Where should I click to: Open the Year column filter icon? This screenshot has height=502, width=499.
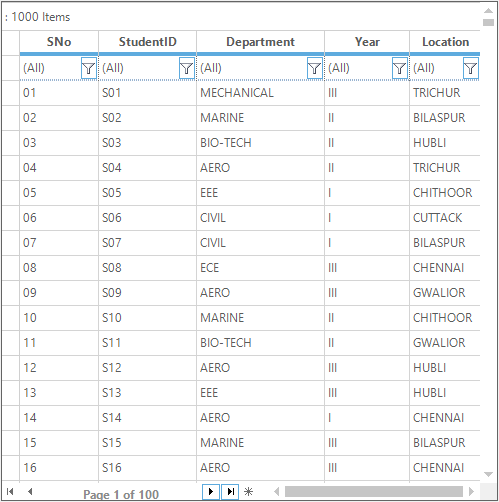[x=400, y=68]
